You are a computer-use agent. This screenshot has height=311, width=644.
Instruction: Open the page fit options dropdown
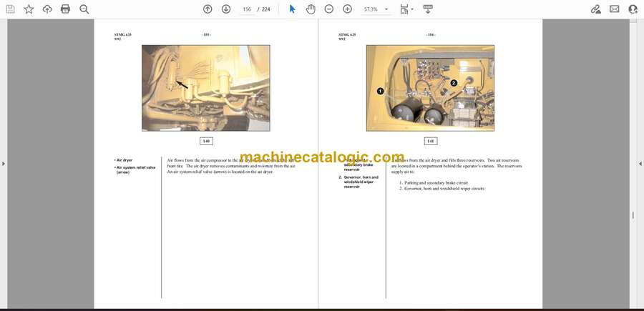pos(406,9)
